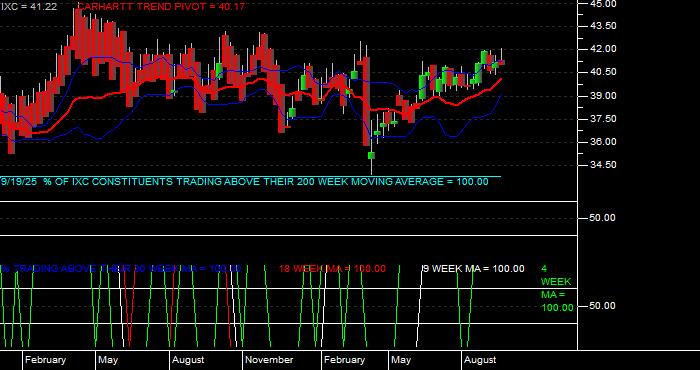
Task: Select the CARHARTT TREND PIVOT = 40.17 label
Action: click(161, 7)
